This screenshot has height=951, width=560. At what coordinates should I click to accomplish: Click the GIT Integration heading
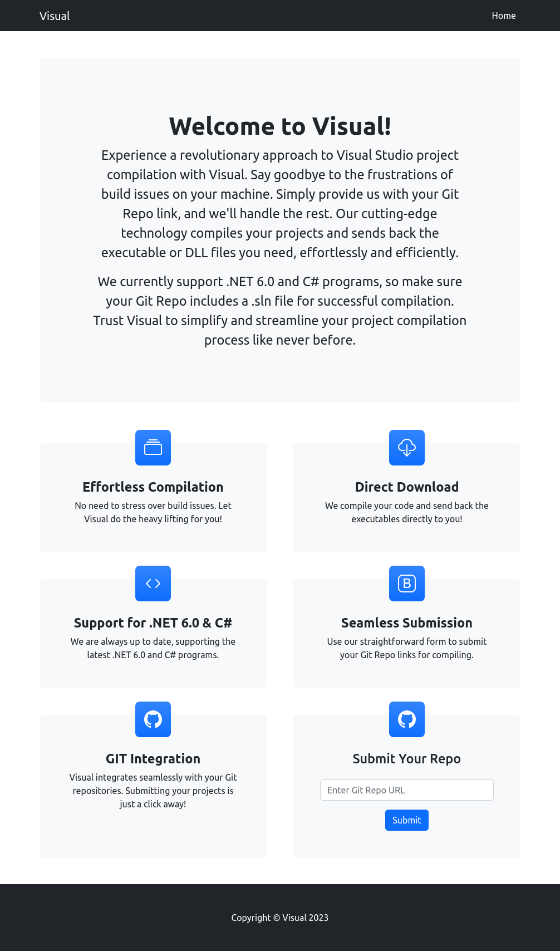(153, 759)
